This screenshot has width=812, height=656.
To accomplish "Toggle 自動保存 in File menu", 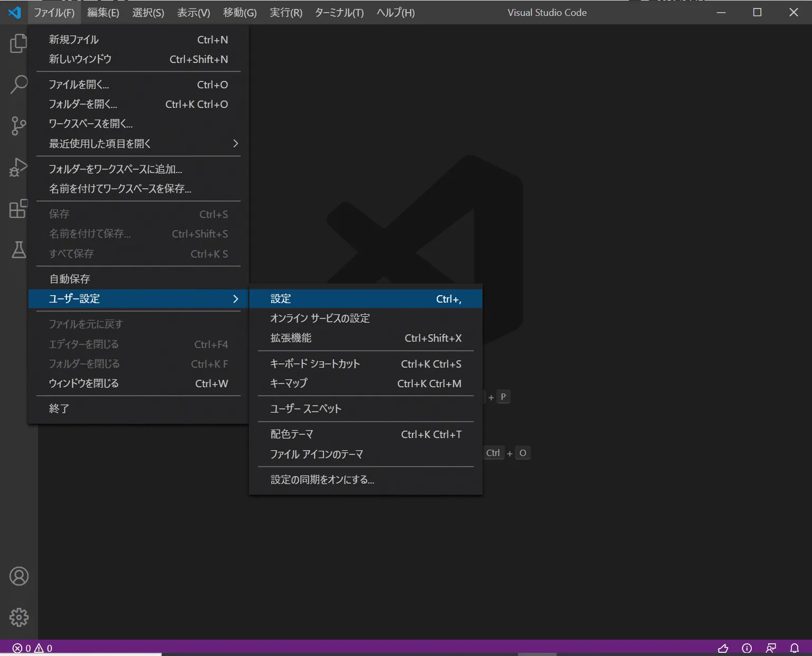I will 139,279.
